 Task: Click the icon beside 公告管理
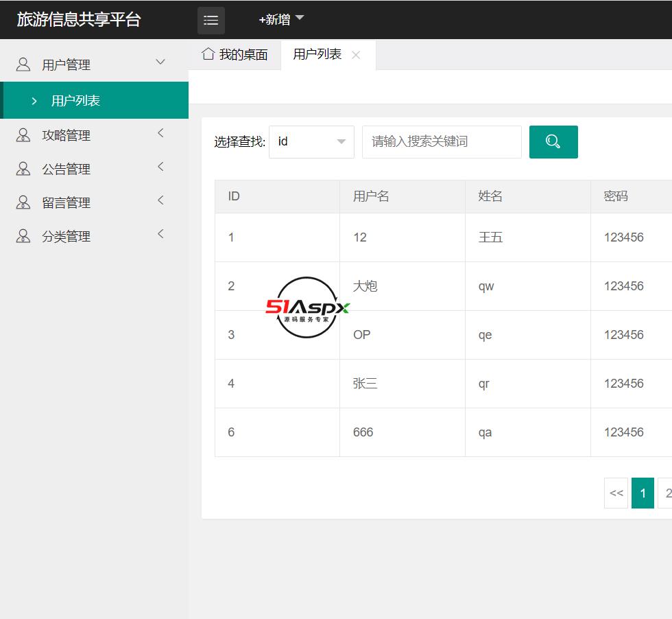point(23,169)
